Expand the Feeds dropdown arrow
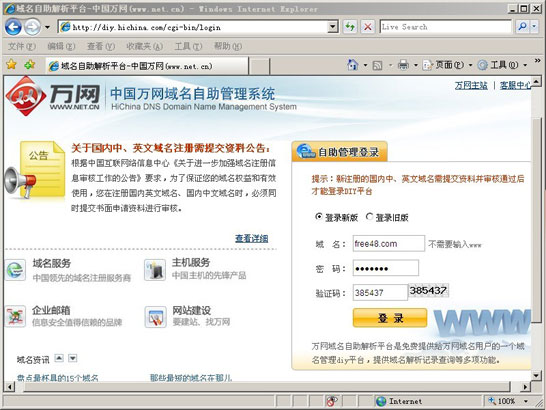 coord(390,65)
